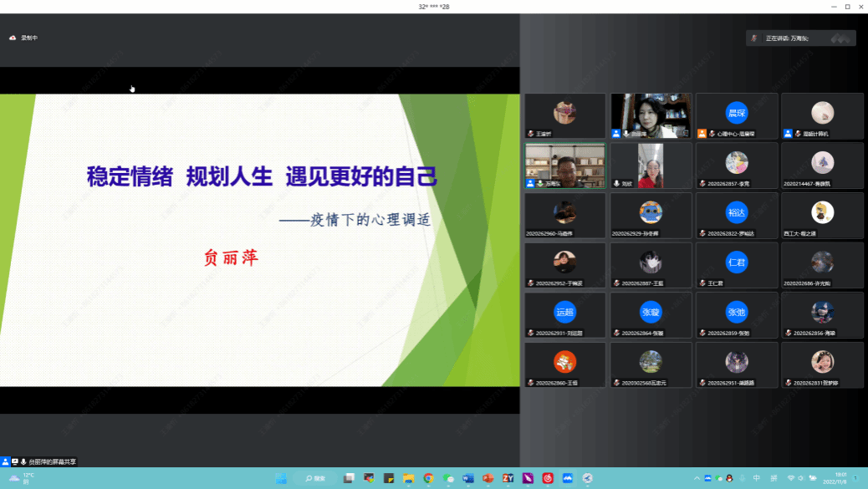Click the taskbar search box
868x489 pixels.
click(x=316, y=478)
